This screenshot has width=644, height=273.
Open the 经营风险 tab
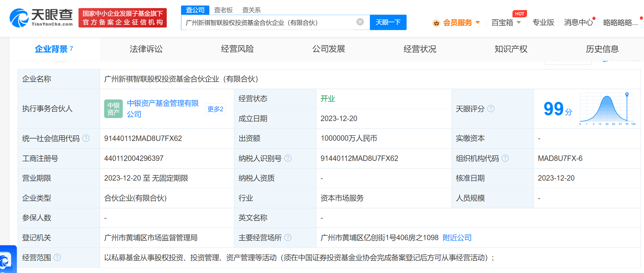coord(237,49)
